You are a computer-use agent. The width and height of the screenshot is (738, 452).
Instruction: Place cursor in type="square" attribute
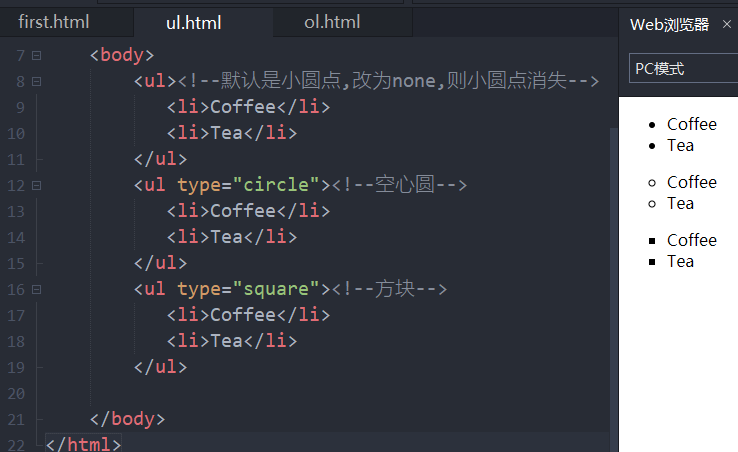tap(248, 289)
